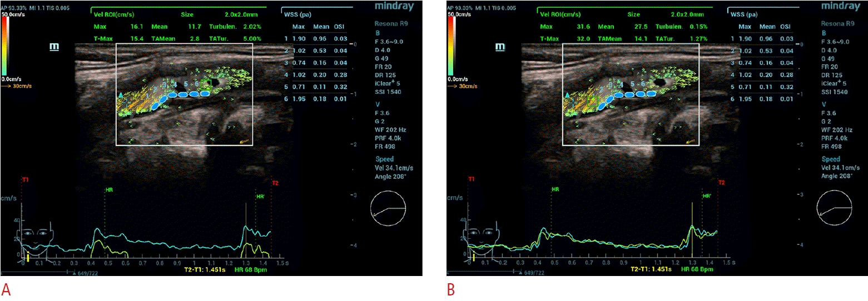
Task: Click the 'm' probe orientation marker in panel B
Action: pos(500,47)
